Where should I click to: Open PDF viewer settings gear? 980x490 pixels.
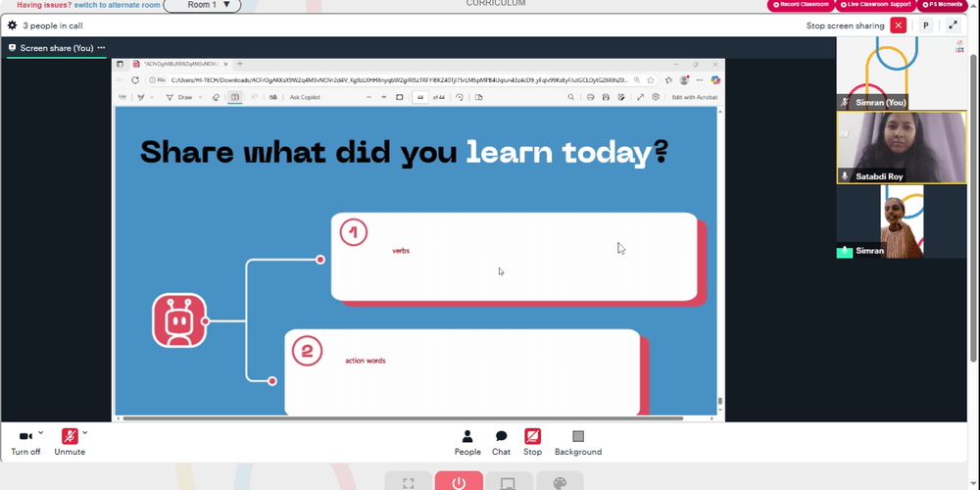(656, 97)
